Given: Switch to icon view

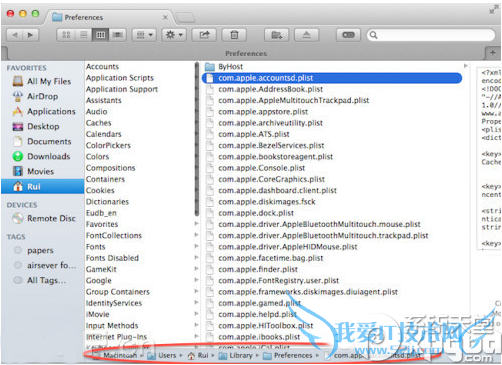Looking at the screenshot, I should pos(66,35).
